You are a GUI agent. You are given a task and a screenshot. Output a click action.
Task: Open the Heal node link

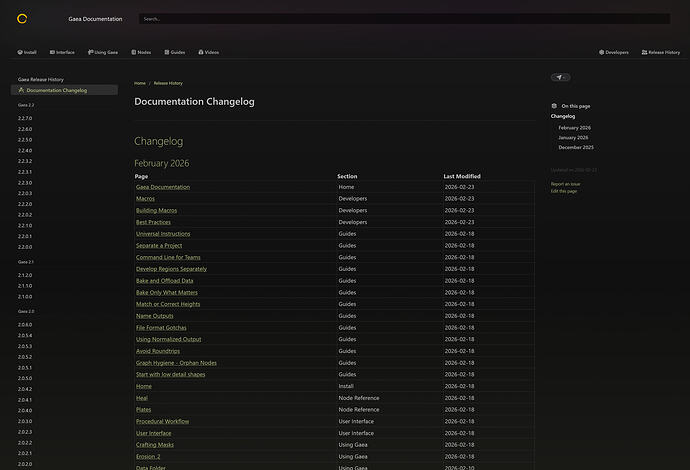point(142,398)
